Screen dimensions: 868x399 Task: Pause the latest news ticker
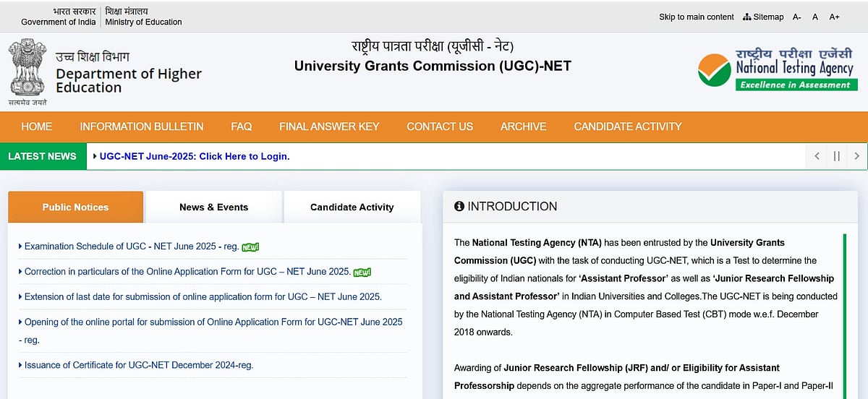[x=836, y=156]
